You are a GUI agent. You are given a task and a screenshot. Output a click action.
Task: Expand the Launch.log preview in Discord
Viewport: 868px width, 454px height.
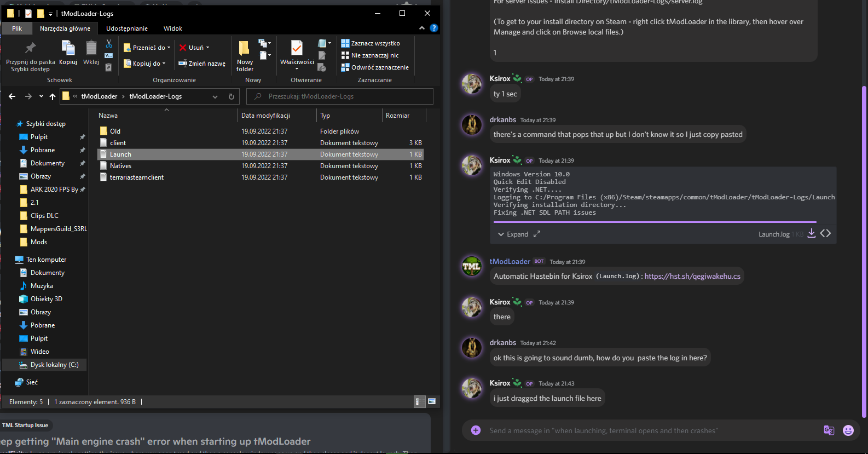coord(513,234)
